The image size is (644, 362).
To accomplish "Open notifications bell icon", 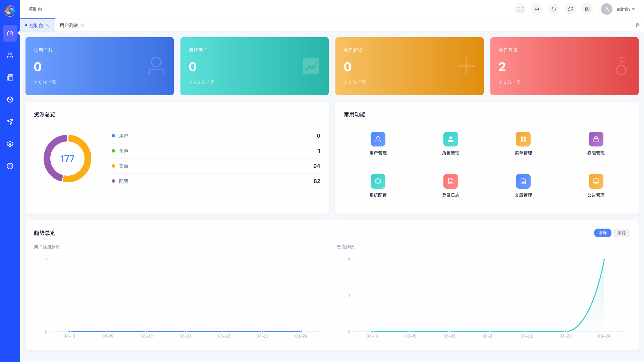I will point(554,9).
